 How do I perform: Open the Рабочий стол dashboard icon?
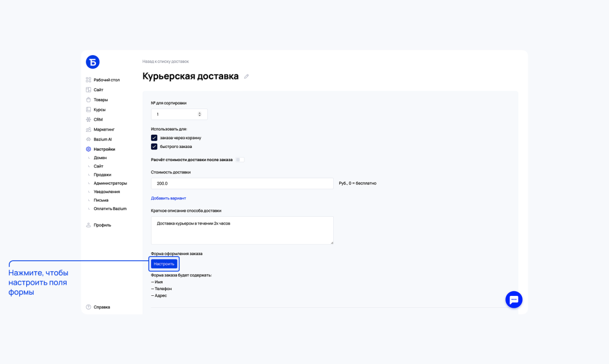[x=89, y=80]
